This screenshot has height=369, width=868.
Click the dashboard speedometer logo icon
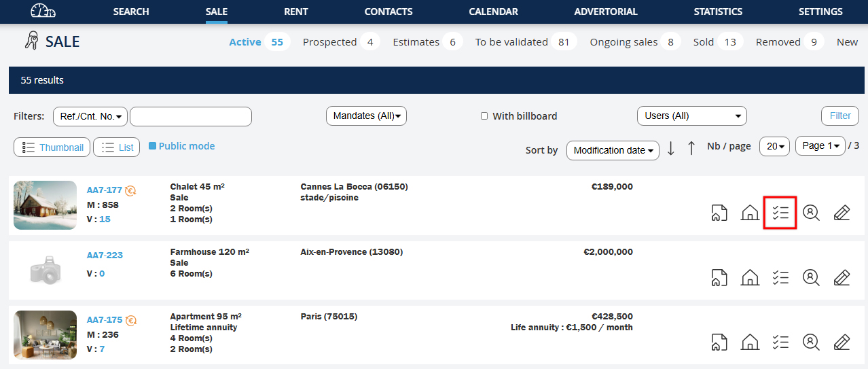pyautogui.click(x=43, y=12)
